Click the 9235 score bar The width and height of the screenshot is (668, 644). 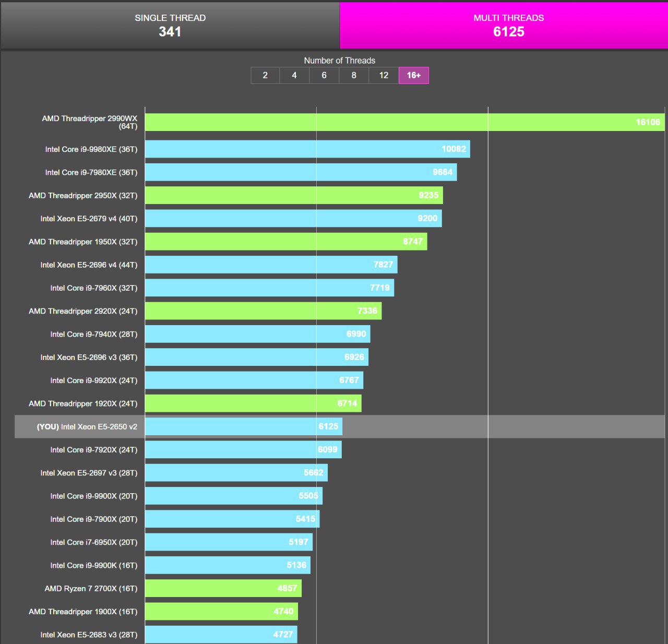(x=294, y=195)
